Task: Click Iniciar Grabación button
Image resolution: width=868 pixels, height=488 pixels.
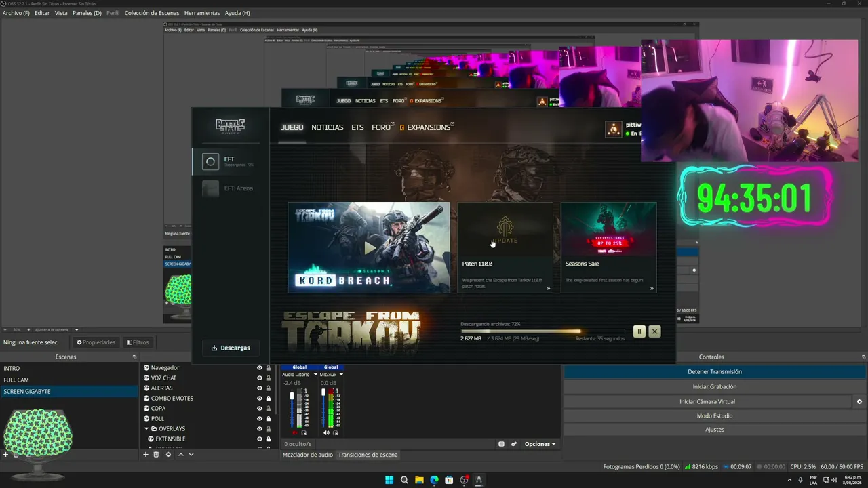Action: click(x=715, y=387)
